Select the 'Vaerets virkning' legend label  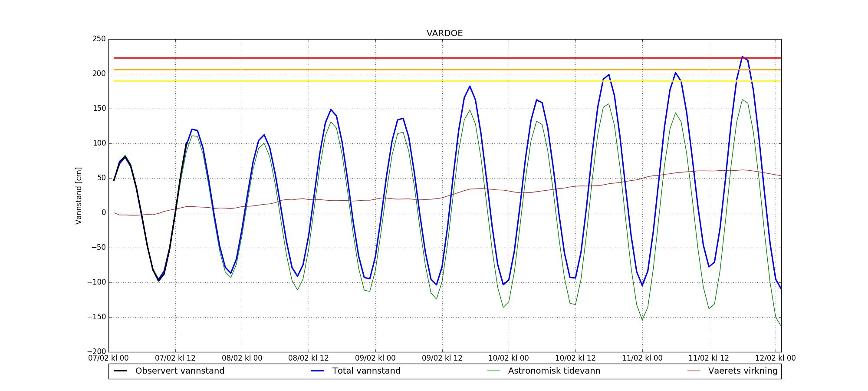pyautogui.click(x=743, y=371)
